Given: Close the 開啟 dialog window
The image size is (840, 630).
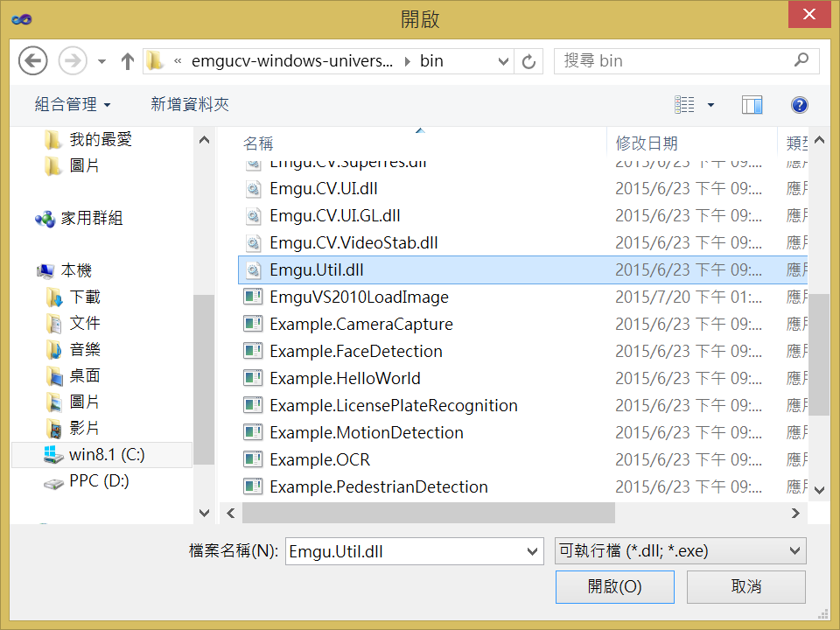Looking at the screenshot, I should tap(808, 15).
